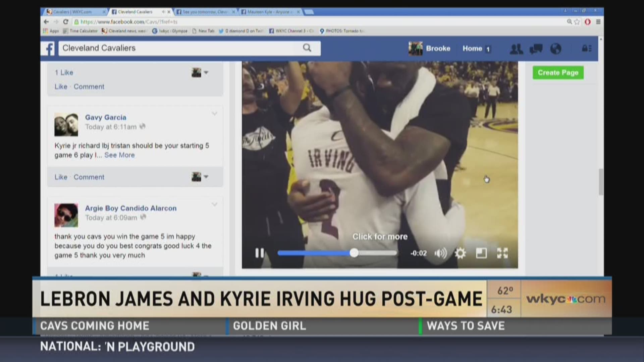Open the diamond on Twitter bookmark
Image resolution: width=644 pixels, height=362 pixels.
(x=241, y=31)
